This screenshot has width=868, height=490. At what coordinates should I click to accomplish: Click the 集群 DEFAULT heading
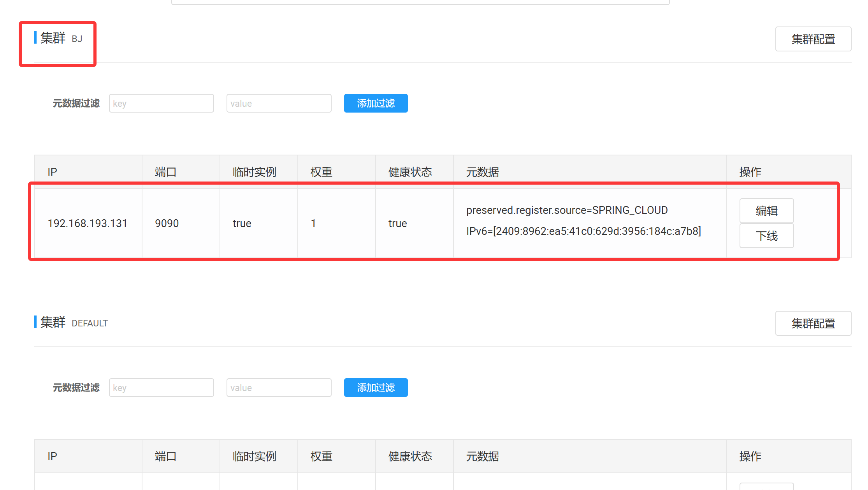point(74,323)
